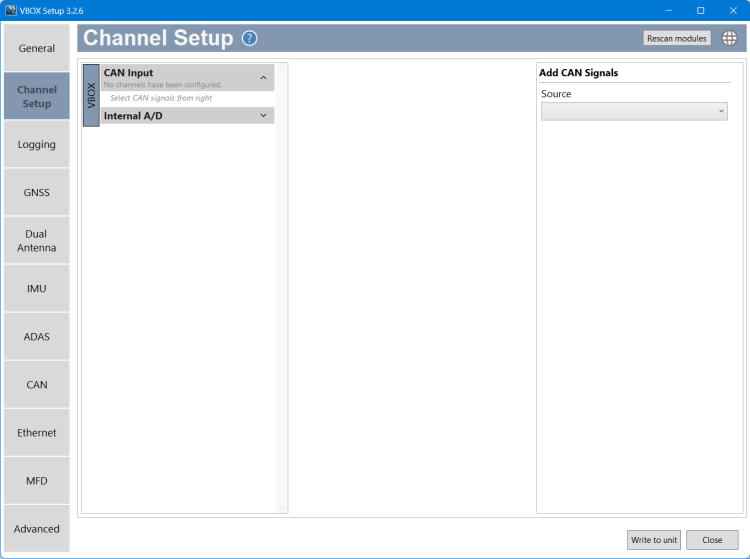Go to the Logging tab
The height and width of the screenshot is (559, 750).
tap(37, 144)
